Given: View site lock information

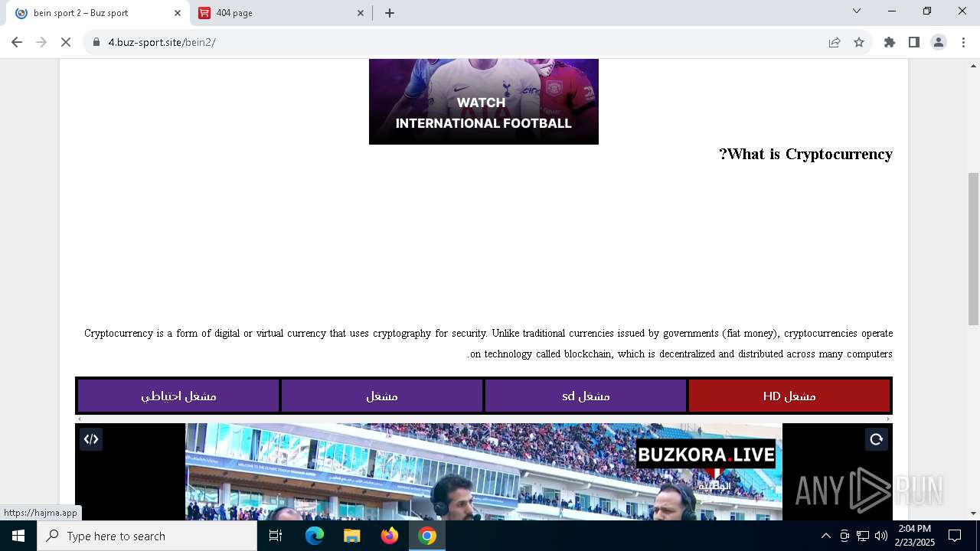Looking at the screenshot, I should click(x=96, y=42).
